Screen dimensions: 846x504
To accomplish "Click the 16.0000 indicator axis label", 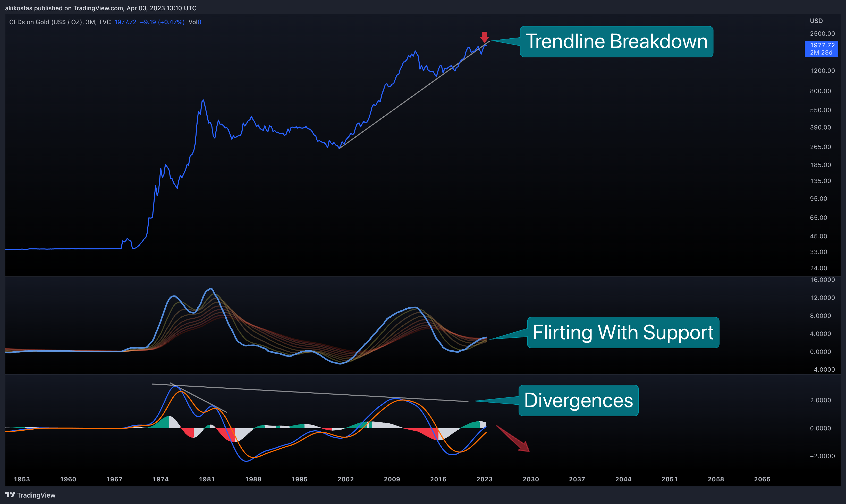I will pos(822,280).
